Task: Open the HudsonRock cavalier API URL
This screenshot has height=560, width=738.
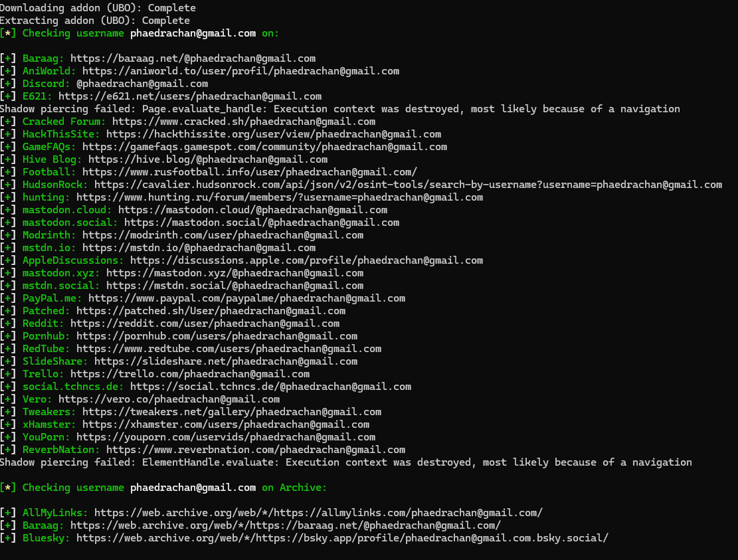Action: tap(408, 185)
